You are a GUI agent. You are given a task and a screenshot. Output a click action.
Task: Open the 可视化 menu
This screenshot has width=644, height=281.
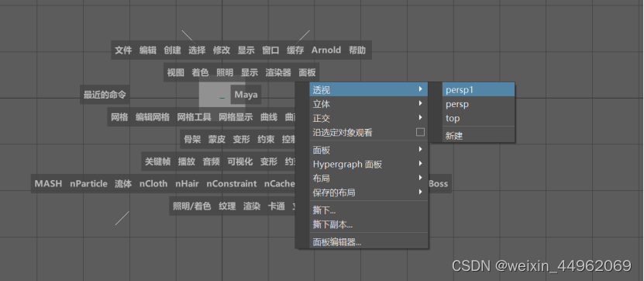tap(240, 161)
